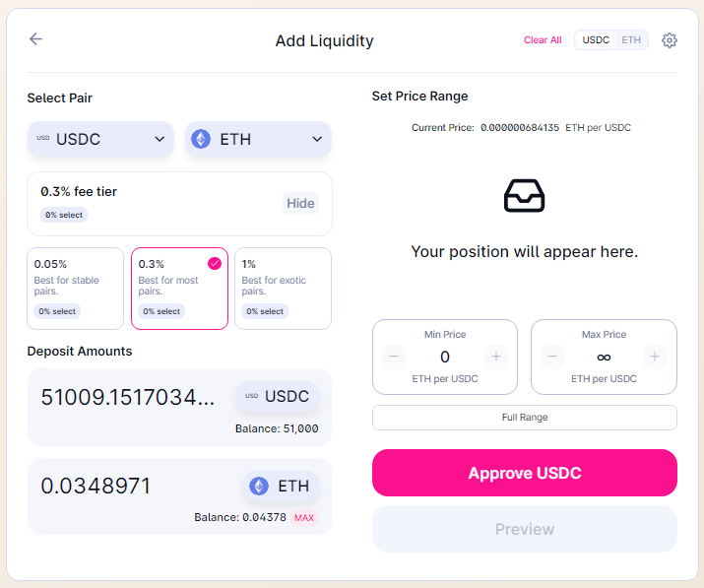Increase Max Price with plus button
The height and width of the screenshot is (588, 704).
pyautogui.click(x=655, y=357)
